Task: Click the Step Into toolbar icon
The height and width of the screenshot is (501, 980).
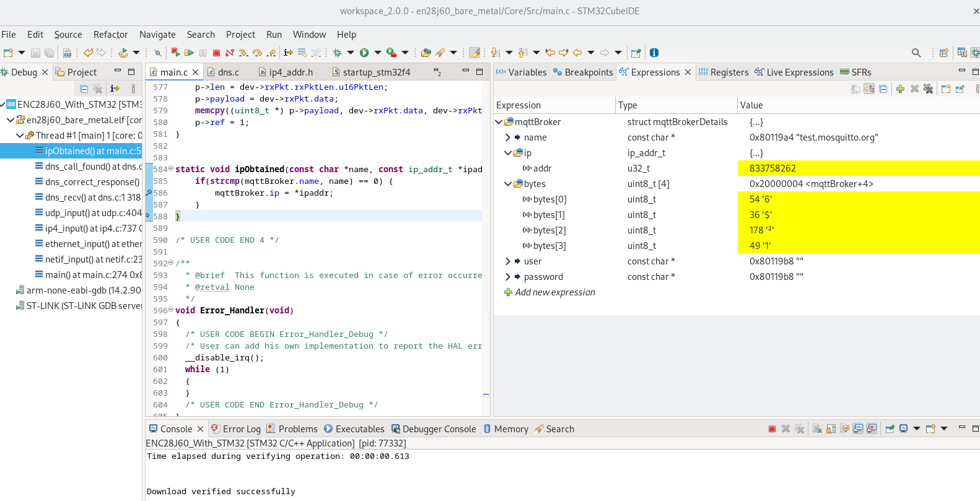Action: (243, 53)
